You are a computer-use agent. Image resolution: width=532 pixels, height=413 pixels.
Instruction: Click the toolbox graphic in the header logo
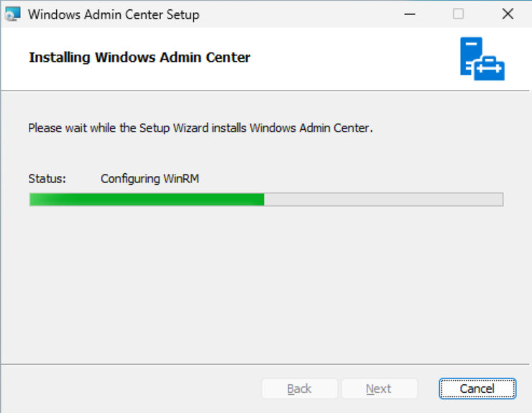click(x=490, y=68)
